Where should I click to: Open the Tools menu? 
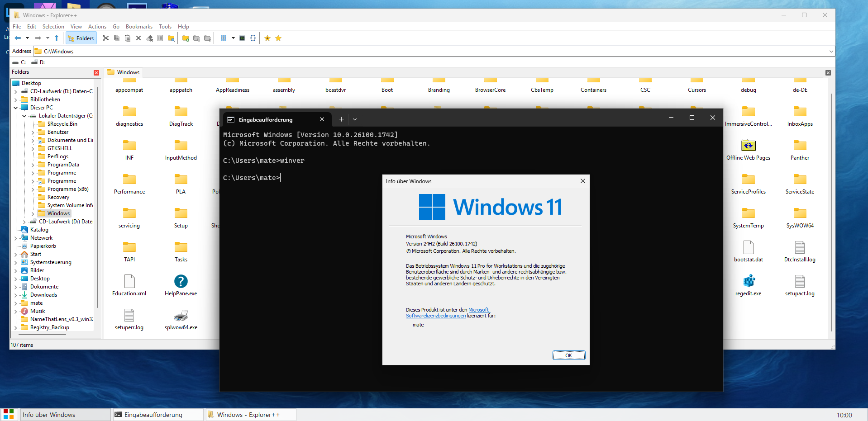[165, 27]
